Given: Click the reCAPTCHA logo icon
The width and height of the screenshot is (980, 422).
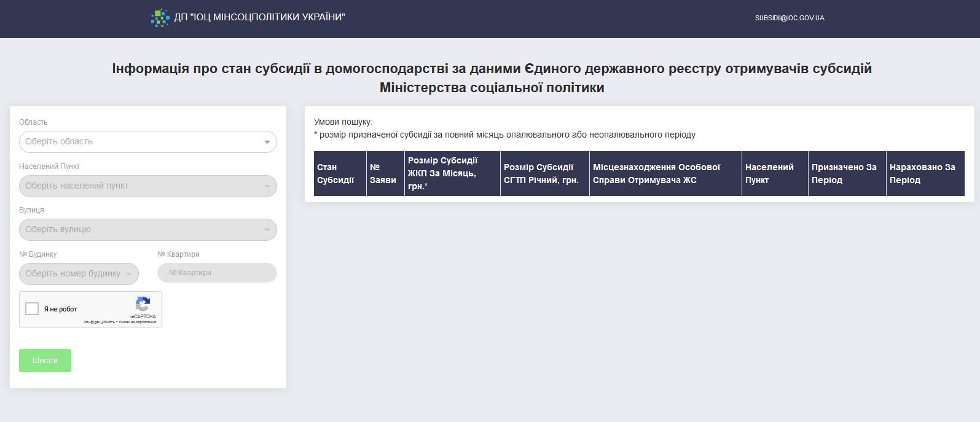Looking at the screenshot, I should [143, 304].
